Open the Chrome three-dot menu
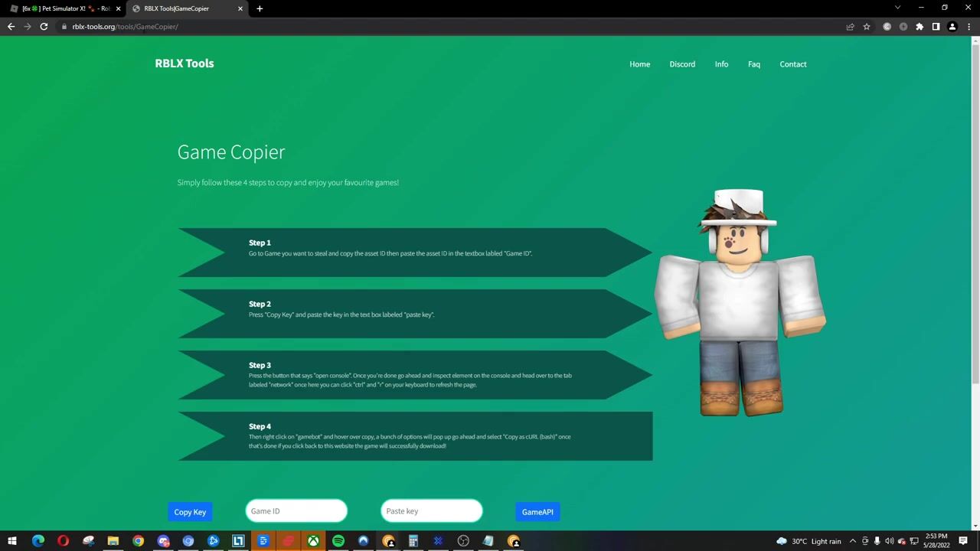The width and height of the screenshot is (980, 551). pyautogui.click(x=968, y=27)
